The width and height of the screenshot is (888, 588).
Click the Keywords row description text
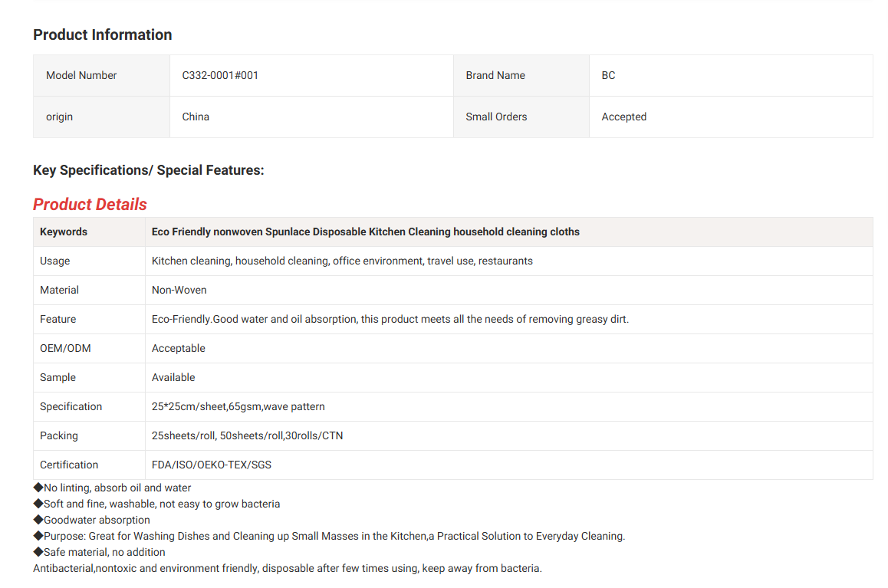pos(365,232)
